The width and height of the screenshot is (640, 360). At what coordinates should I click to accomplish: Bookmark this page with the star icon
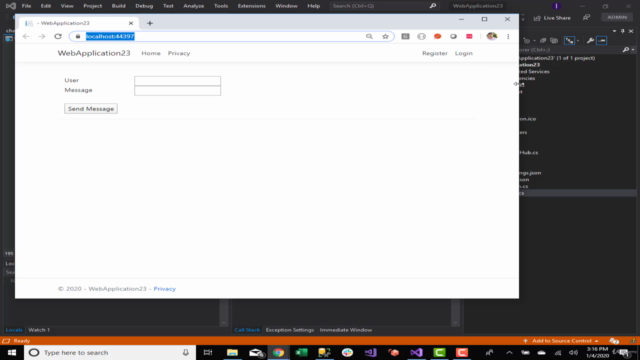point(385,36)
